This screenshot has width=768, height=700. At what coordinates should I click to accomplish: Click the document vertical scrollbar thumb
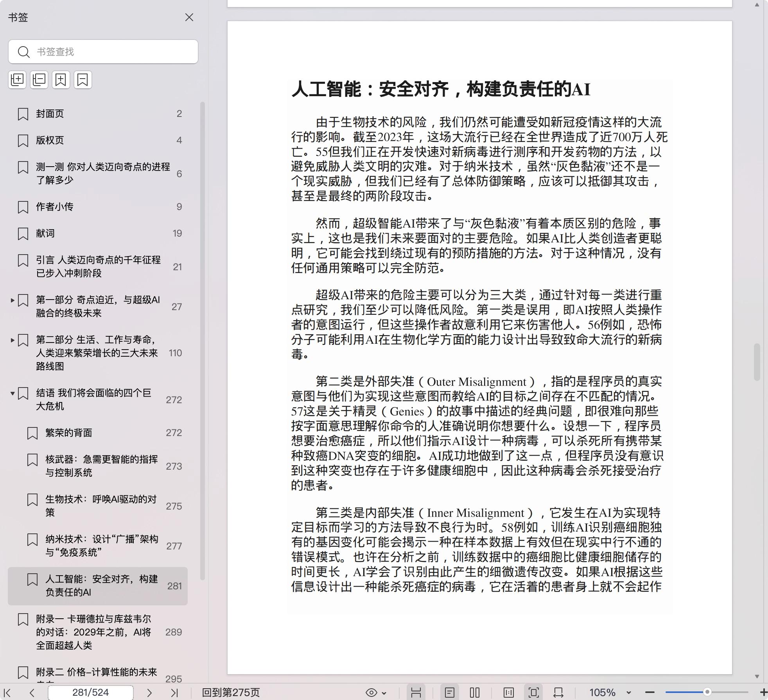tap(757, 362)
